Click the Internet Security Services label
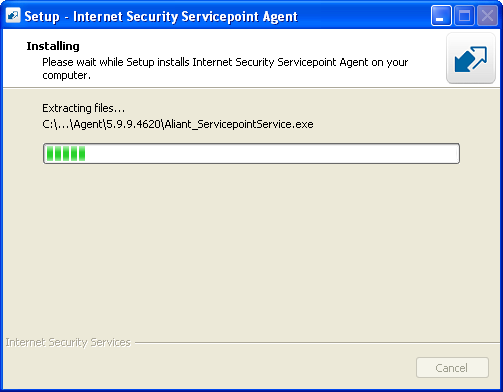Screen dimensions: 503x392 pyautogui.click(x=68, y=342)
